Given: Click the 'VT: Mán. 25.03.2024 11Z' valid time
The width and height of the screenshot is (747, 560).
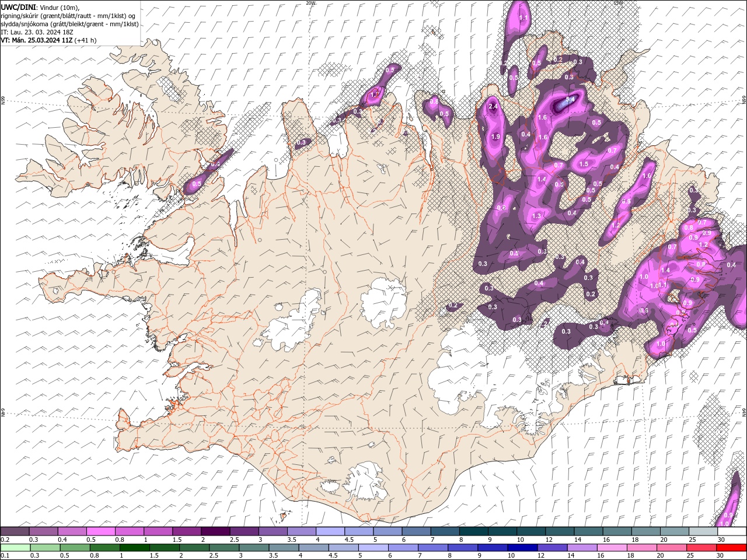Looking at the screenshot, I should pyautogui.click(x=36, y=40).
